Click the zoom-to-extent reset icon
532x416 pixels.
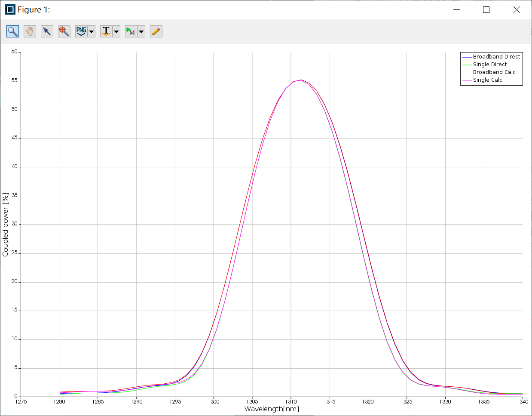pos(64,31)
